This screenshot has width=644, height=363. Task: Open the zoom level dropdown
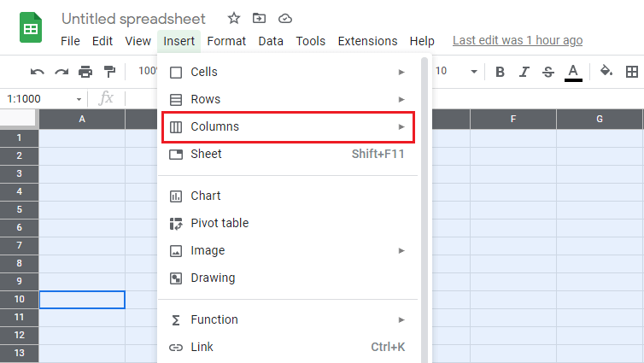coord(147,71)
